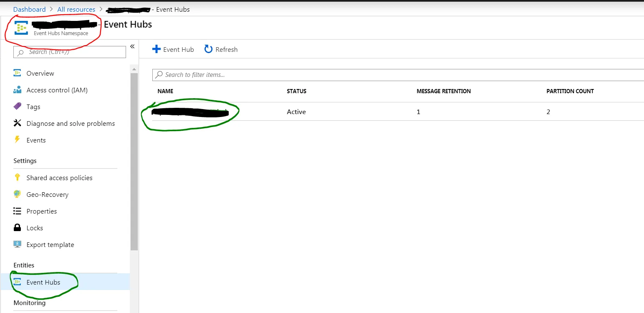This screenshot has height=313, width=644.
Task: Click the message retention value 1
Action: tap(419, 112)
